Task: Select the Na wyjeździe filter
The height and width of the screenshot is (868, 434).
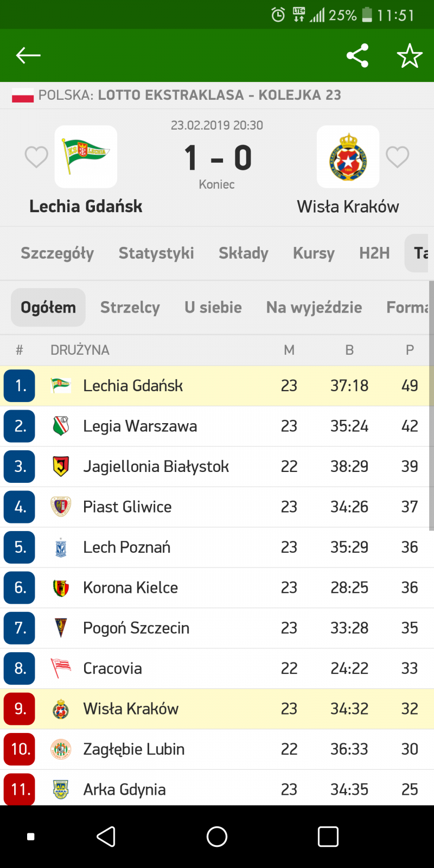Action: [314, 308]
